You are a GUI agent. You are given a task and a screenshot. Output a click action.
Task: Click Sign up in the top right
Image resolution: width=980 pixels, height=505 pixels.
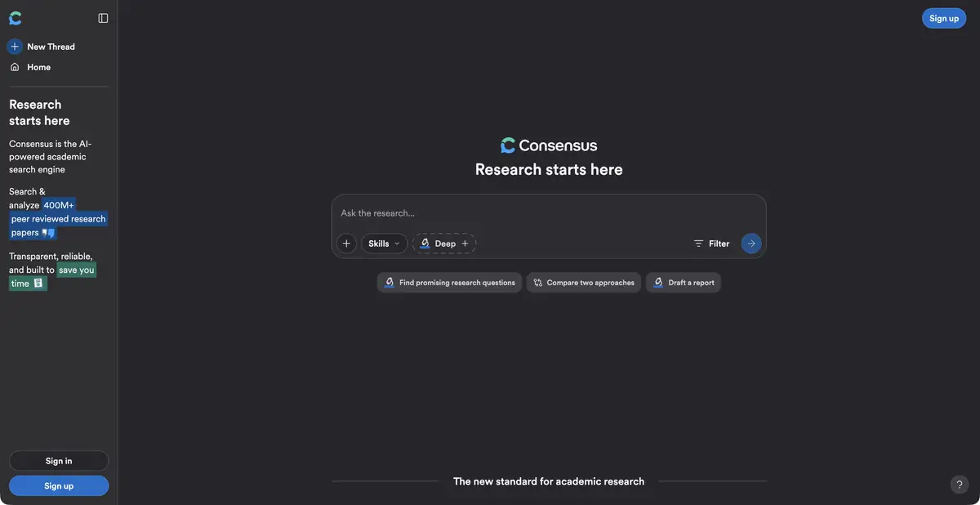944,18
